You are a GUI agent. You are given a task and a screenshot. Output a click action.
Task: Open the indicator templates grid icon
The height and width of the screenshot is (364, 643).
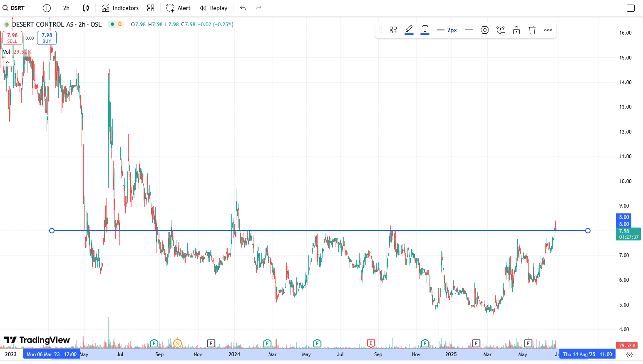pyautogui.click(x=151, y=8)
